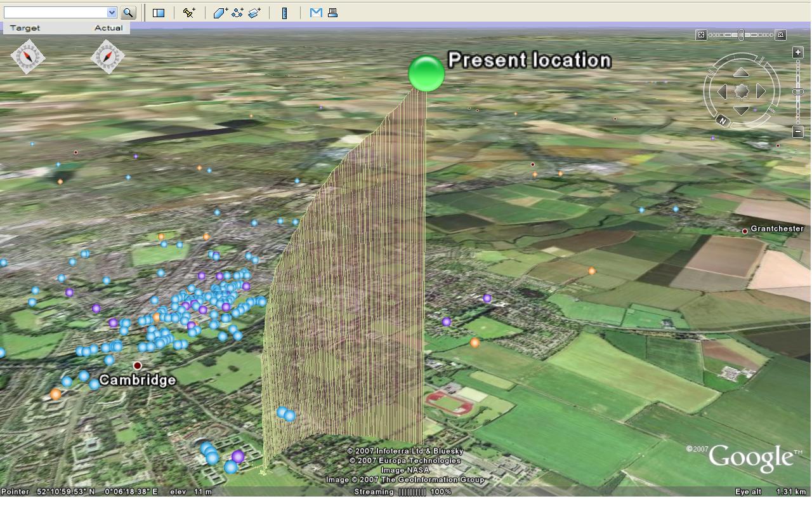Click the pan down arrow
Image resolution: width=812 pixels, height=508 pixels.
(x=742, y=110)
